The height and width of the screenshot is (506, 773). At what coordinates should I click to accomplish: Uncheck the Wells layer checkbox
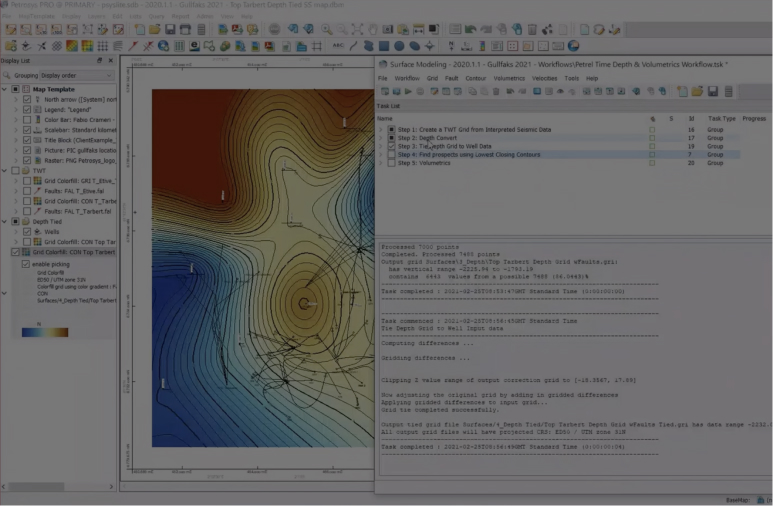point(27,231)
